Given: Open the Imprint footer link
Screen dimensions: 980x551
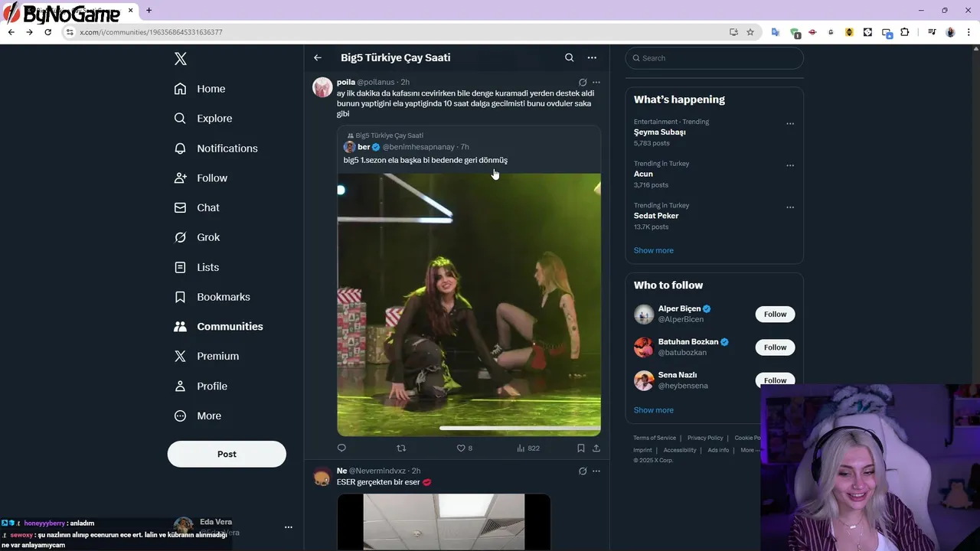Looking at the screenshot, I should click(x=642, y=450).
